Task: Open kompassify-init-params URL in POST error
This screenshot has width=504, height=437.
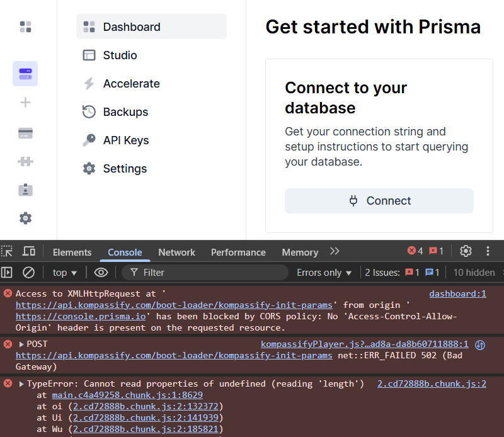Action: [x=174, y=355]
